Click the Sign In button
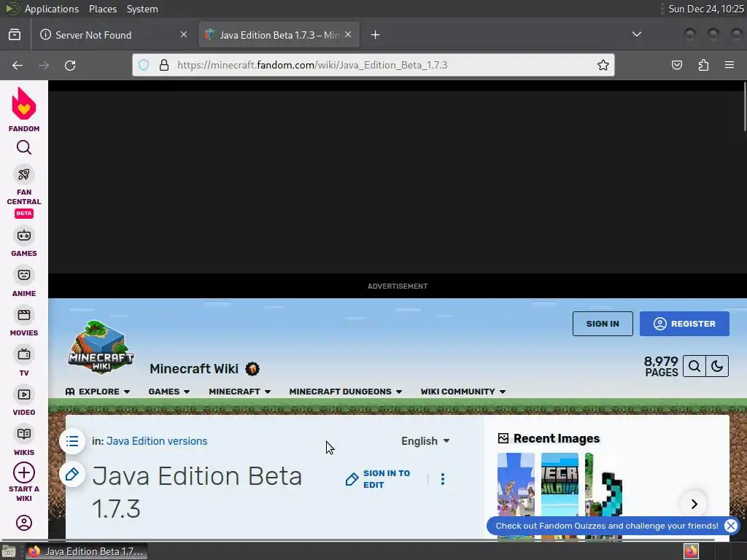The width and height of the screenshot is (747, 560). [603, 324]
